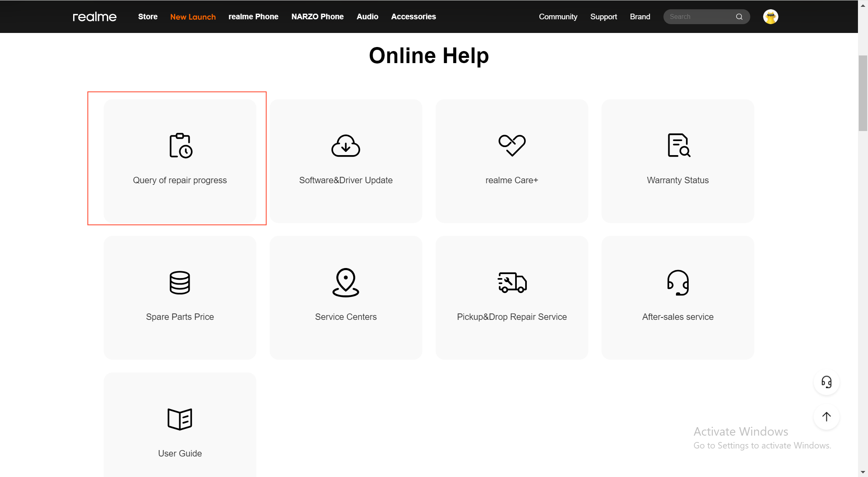Click the search magnifier icon
This screenshot has height=477, width=868.
click(739, 17)
